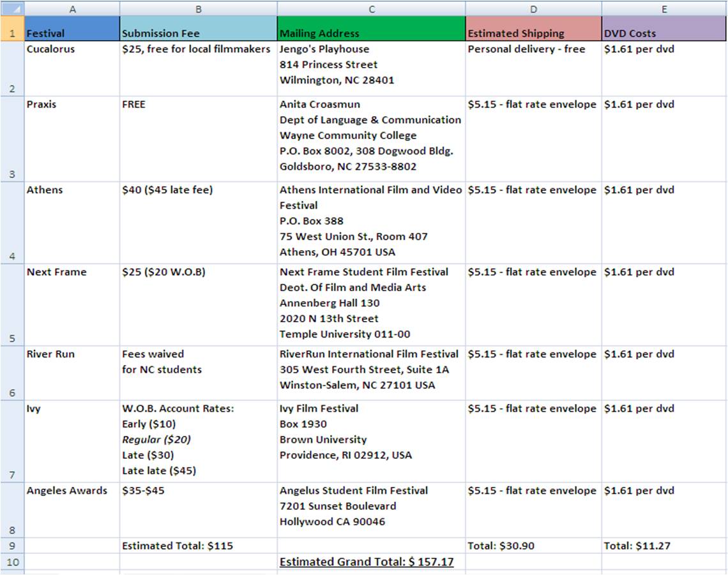
Task: Click the Anita Croasmun address cell
Action: 372,139
